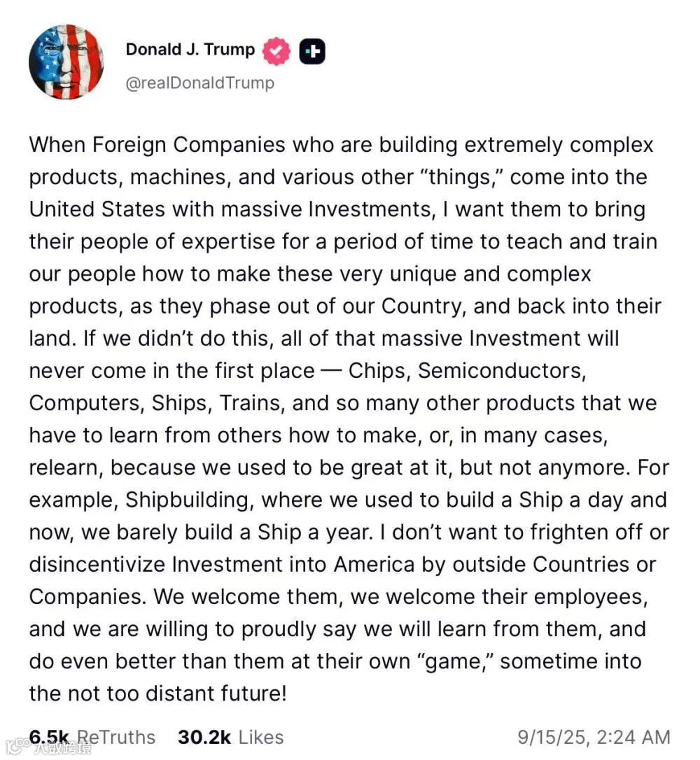This screenshot has width=700, height=760.
Task: Click the watermark logo icon at bottom-left
Action: point(18,747)
